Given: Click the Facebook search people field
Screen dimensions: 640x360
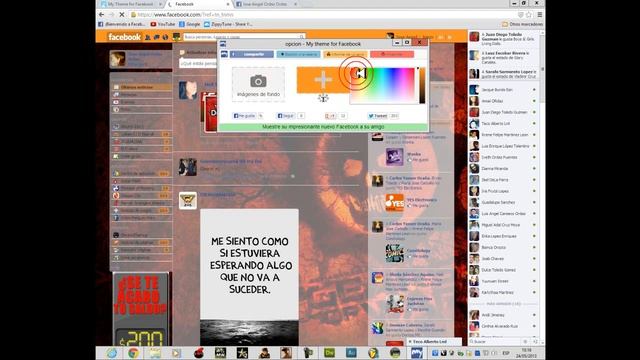Looking at the screenshot, I should pyautogui.click(x=244, y=37).
